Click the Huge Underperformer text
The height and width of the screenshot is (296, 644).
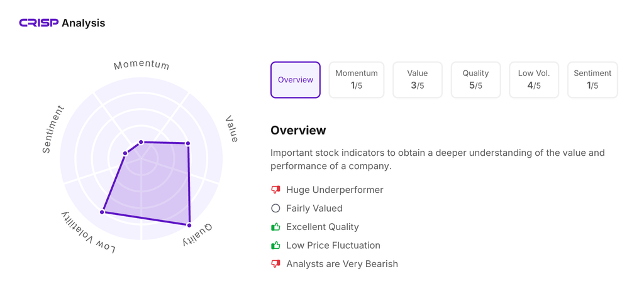[x=335, y=190]
